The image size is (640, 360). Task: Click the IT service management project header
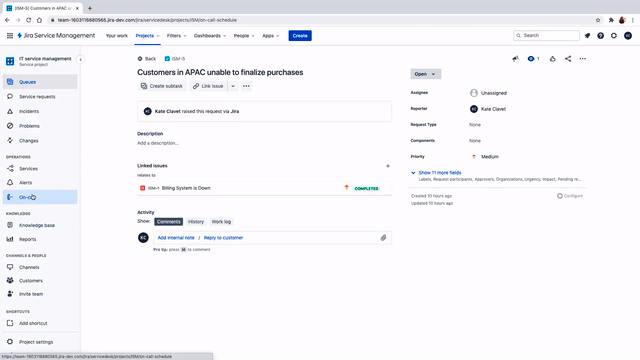[39, 61]
